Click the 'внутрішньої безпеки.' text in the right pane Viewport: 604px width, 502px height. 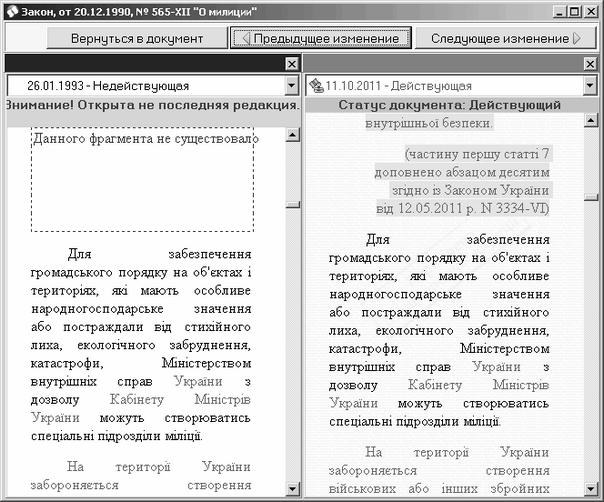429,123
